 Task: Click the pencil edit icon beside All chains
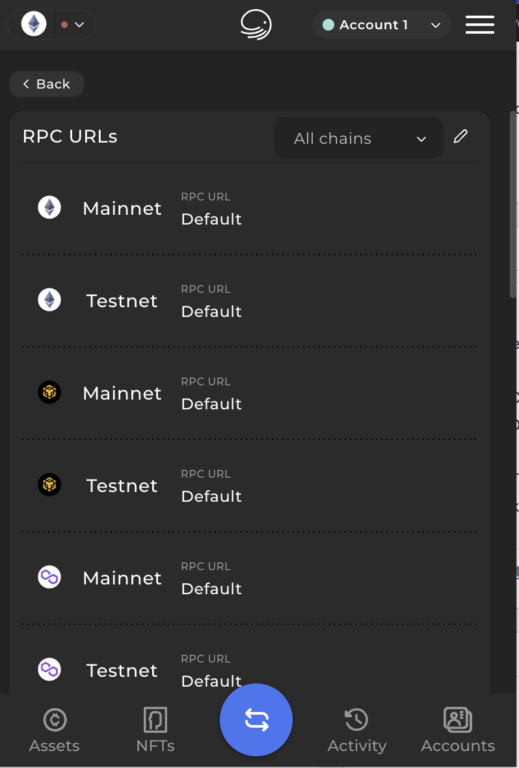tap(460, 137)
